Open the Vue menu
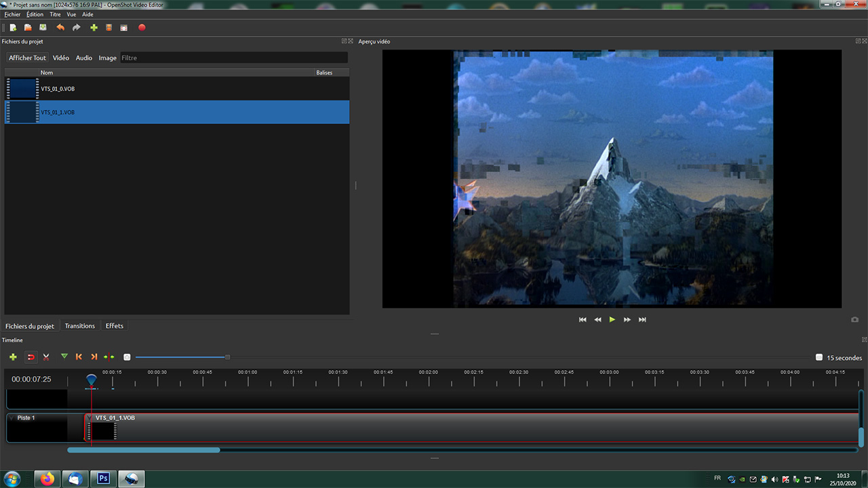The height and width of the screenshot is (488, 868). coord(71,14)
